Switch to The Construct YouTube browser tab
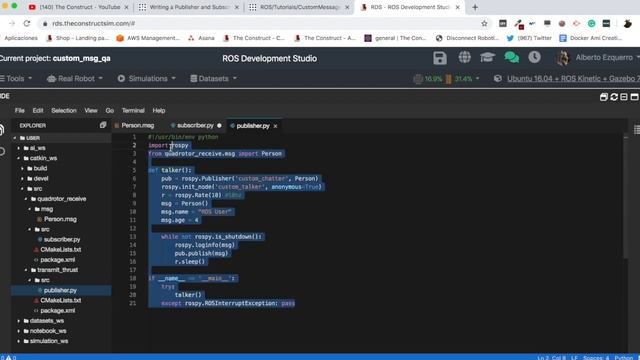The width and height of the screenshot is (640, 360). tap(80, 7)
